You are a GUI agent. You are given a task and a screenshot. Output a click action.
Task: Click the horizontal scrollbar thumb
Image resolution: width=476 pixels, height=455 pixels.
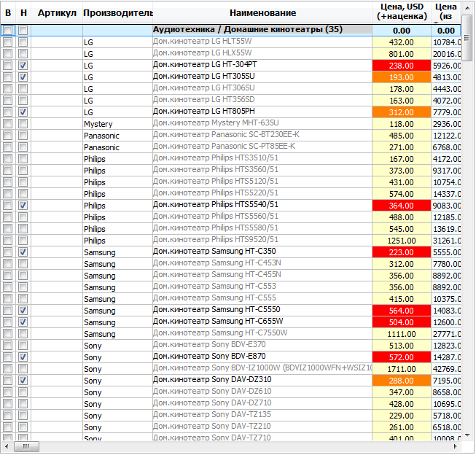(x=26, y=446)
